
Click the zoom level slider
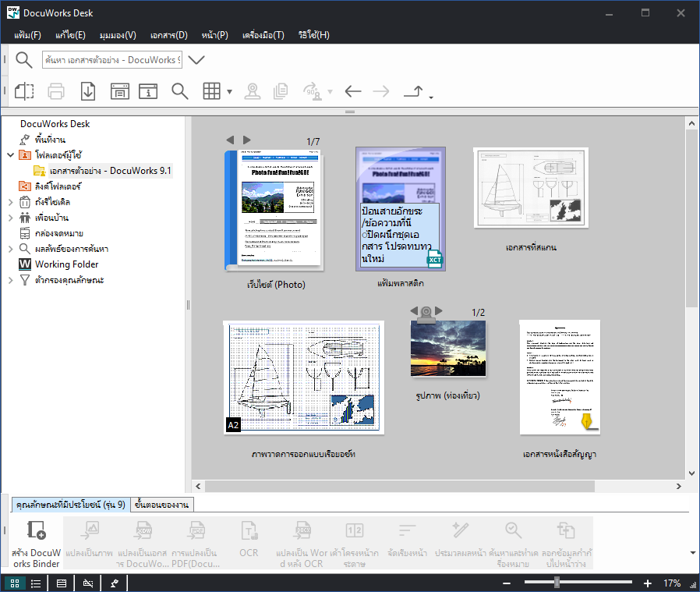click(556, 582)
